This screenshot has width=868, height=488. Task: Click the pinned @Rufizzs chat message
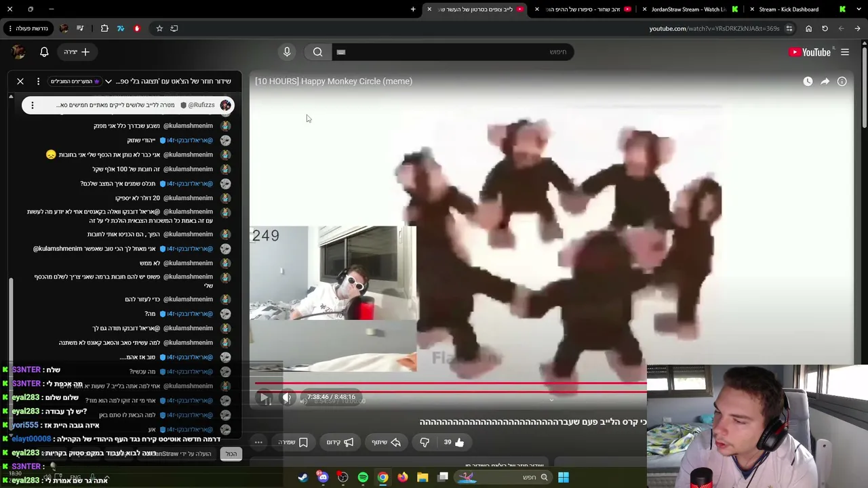pyautogui.click(x=127, y=105)
